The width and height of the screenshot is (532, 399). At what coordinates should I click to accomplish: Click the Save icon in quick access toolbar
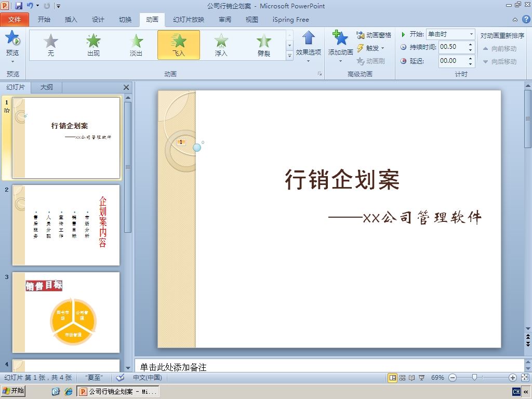coord(19,6)
